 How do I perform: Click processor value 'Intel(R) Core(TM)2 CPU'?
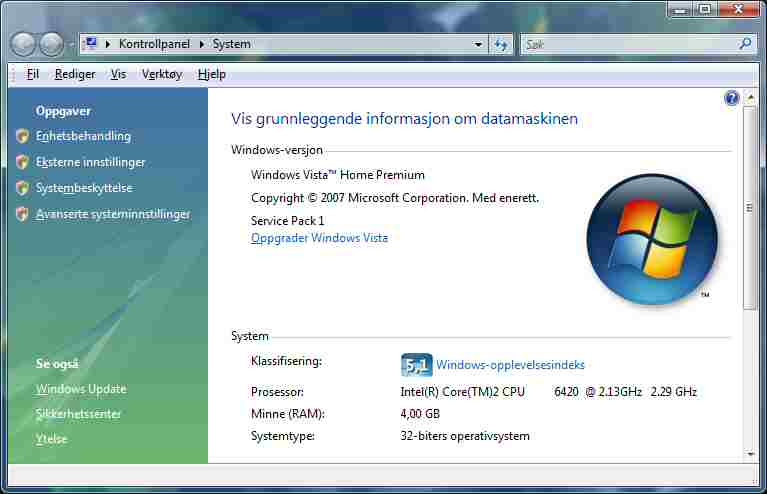pyautogui.click(x=462, y=392)
